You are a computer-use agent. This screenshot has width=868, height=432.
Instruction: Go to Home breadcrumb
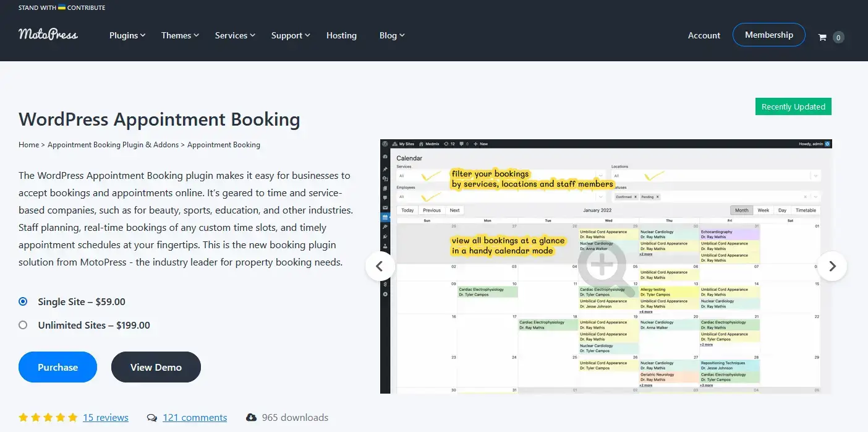[x=29, y=145]
